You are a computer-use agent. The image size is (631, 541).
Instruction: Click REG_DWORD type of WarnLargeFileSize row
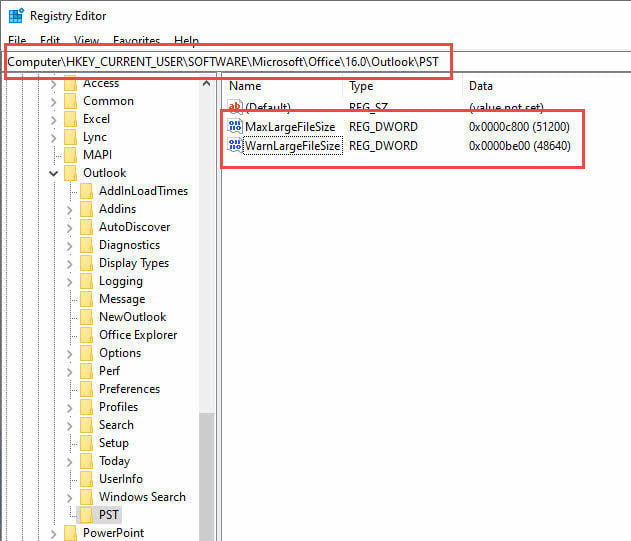click(383, 146)
